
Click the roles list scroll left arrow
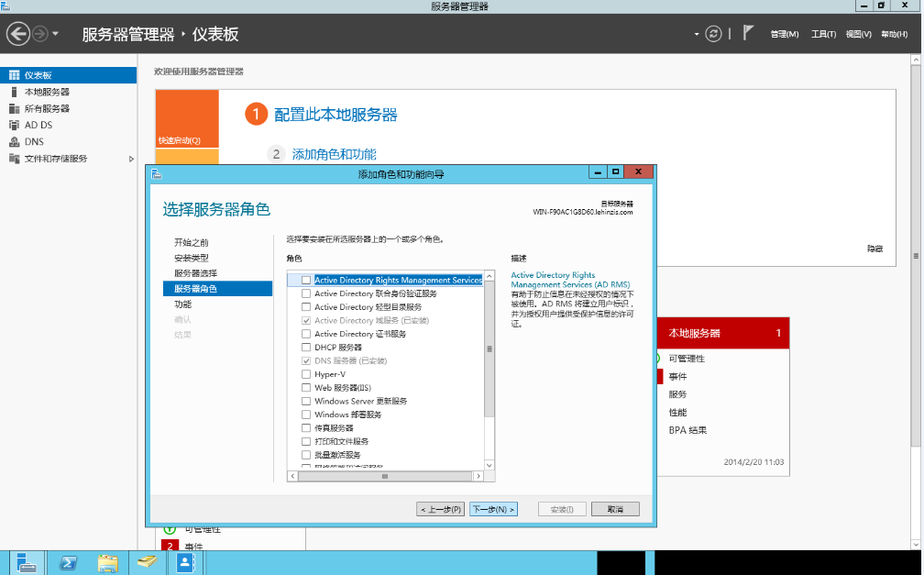(293, 476)
